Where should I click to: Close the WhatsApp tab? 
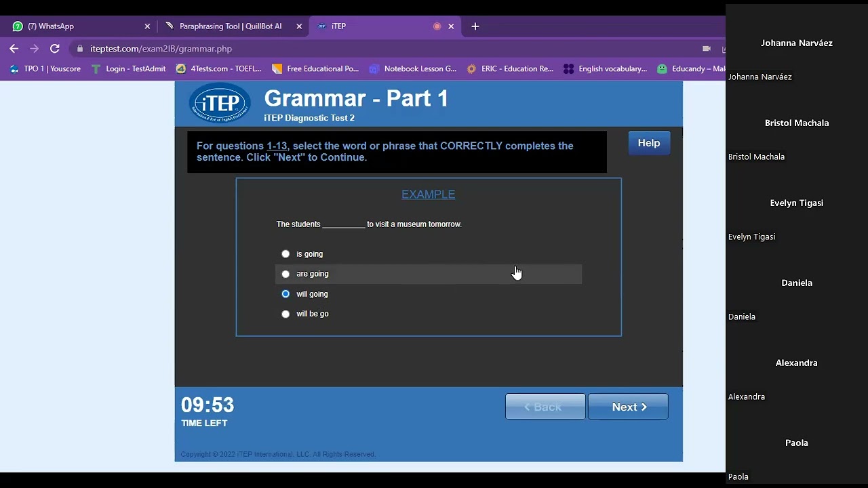coord(147,26)
